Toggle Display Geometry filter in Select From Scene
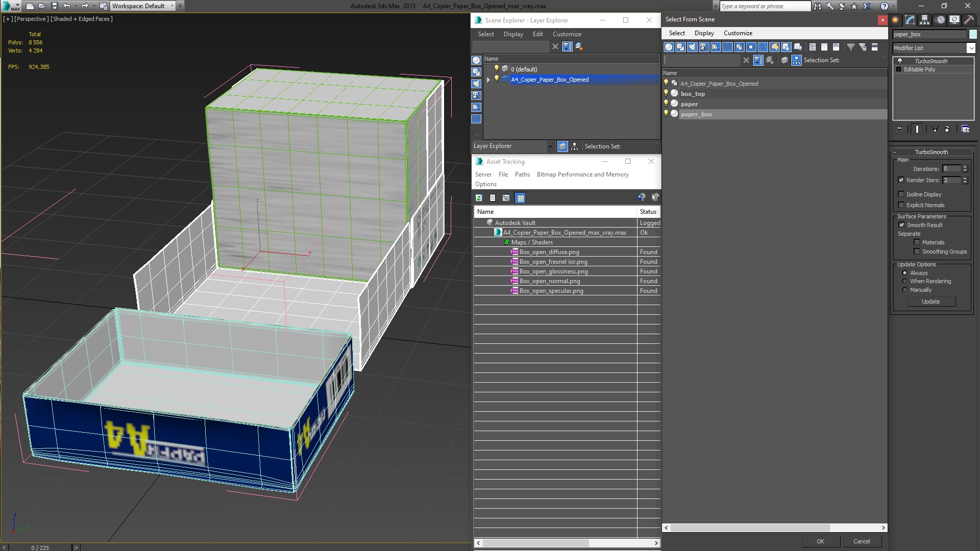Screen dimensions: 980x551 point(669,47)
